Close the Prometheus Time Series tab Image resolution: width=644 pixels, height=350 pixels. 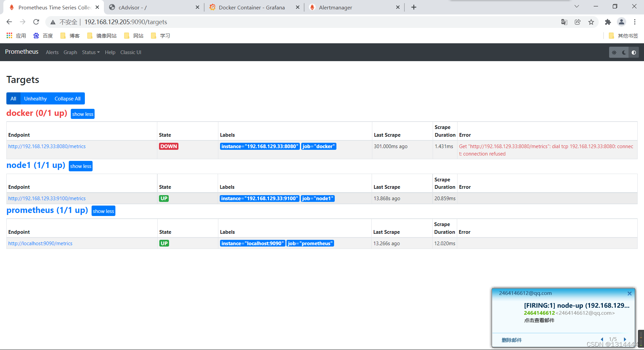click(x=97, y=7)
